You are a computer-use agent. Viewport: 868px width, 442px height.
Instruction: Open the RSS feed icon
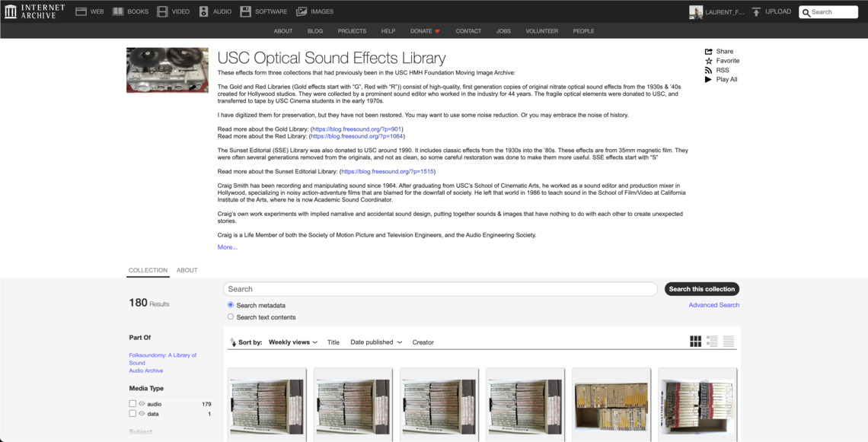(x=709, y=70)
